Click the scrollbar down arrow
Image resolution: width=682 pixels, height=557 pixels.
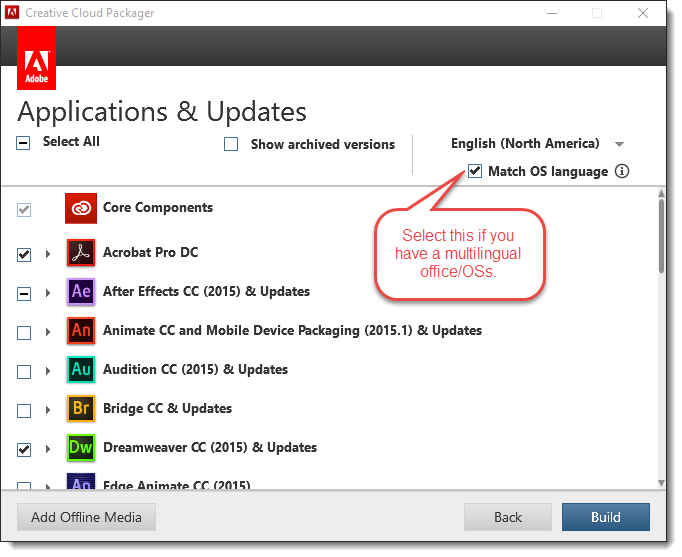(x=662, y=483)
